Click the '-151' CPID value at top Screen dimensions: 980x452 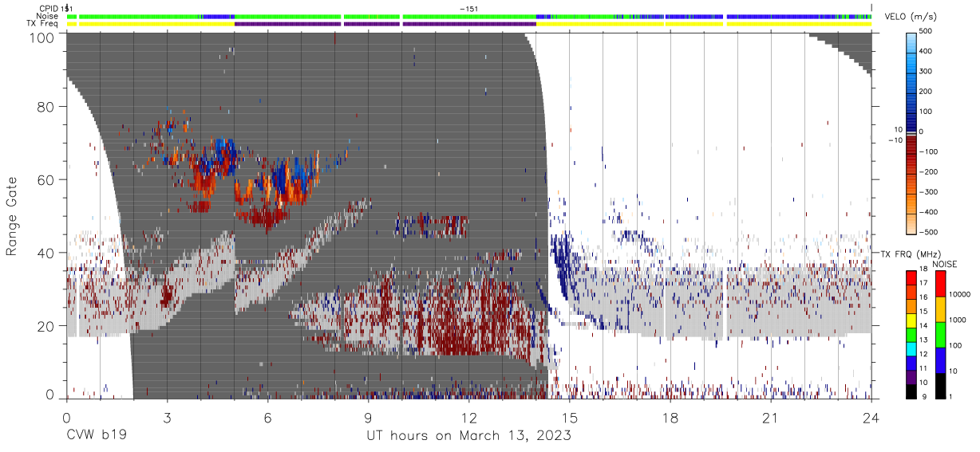pos(469,8)
